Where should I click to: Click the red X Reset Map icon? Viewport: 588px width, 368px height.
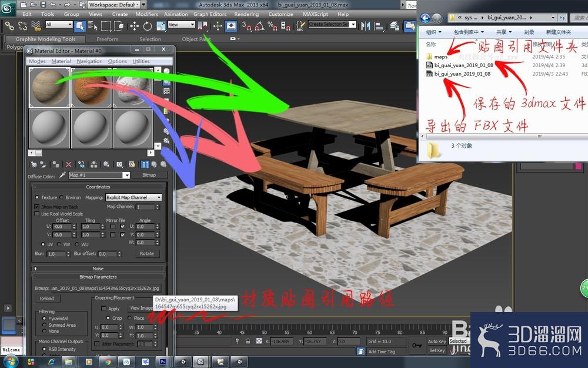click(68, 164)
